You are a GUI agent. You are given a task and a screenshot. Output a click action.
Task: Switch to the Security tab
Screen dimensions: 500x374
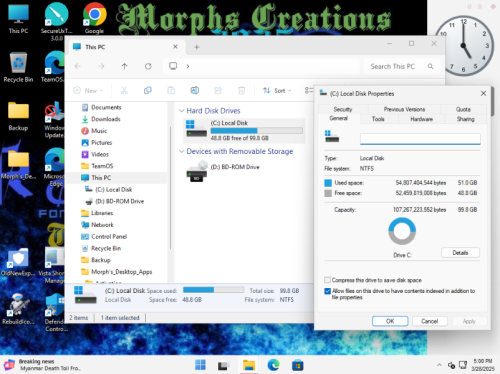343,109
